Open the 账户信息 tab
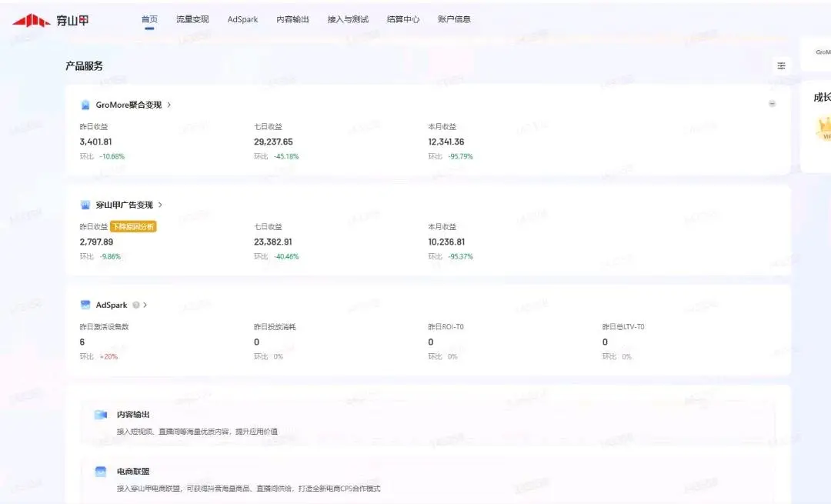Screen dimensions: 831x504 click(x=454, y=19)
